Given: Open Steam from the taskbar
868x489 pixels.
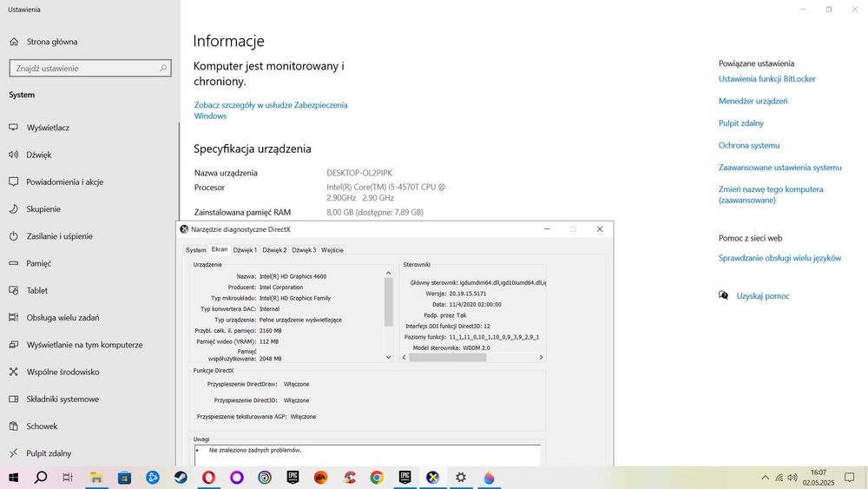Looking at the screenshot, I should [x=181, y=478].
